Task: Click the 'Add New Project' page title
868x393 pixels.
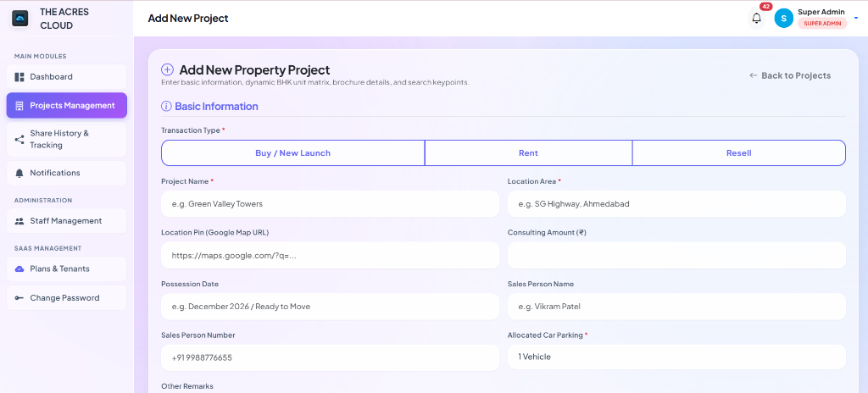Action: [x=188, y=19]
